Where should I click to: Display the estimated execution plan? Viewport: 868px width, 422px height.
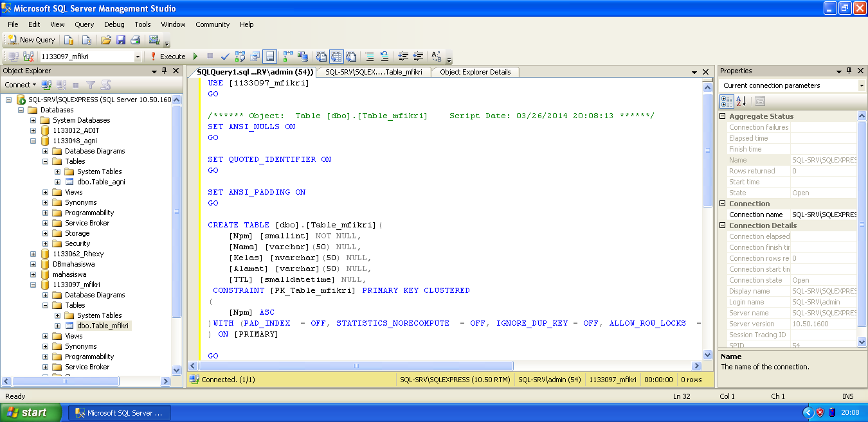240,57
